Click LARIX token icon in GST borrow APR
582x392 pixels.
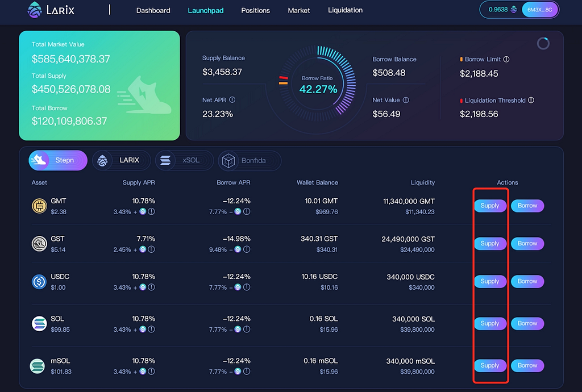pos(238,249)
